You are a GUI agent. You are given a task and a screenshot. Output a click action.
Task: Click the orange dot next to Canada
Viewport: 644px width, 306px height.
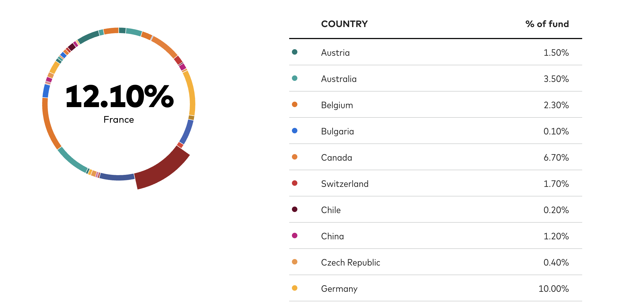[295, 157]
